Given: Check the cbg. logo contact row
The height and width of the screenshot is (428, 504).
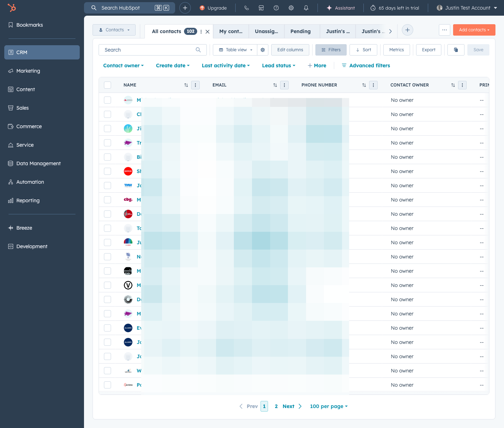Looking at the screenshot, I should pyautogui.click(x=107, y=200).
